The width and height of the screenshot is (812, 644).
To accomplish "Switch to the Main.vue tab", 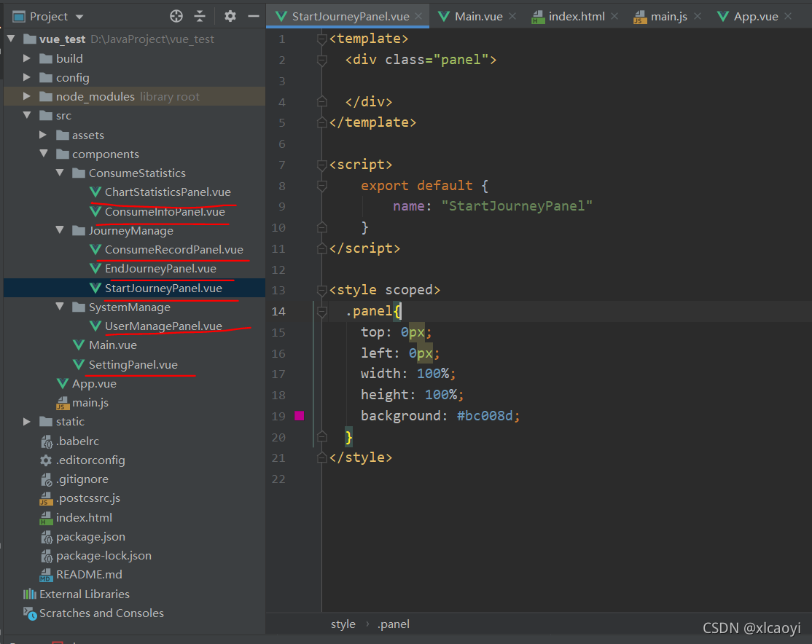I will coord(470,17).
